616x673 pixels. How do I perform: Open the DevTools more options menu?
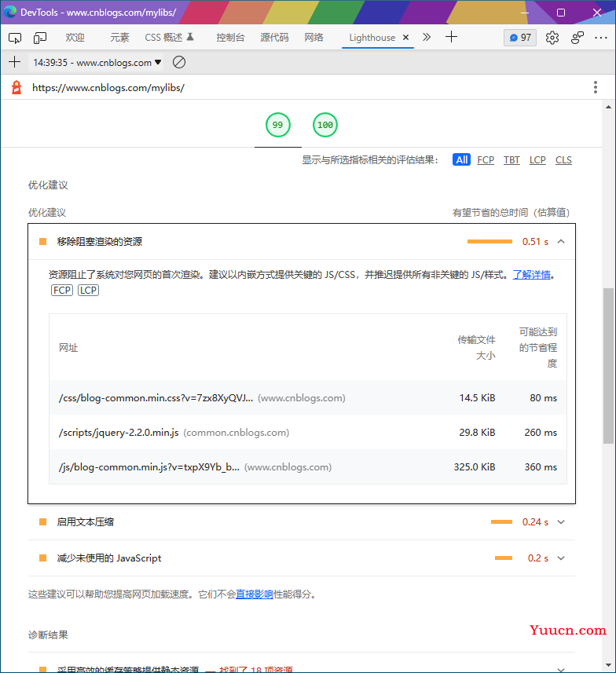coord(601,38)
